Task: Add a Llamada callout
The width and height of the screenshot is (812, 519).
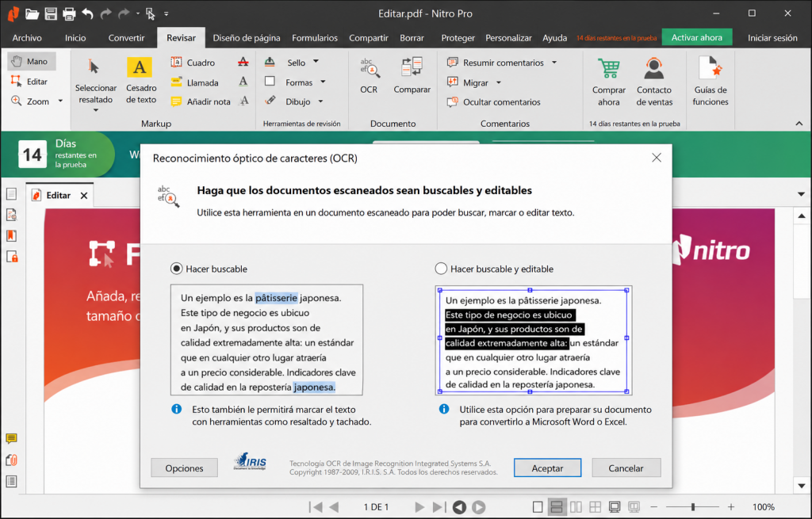Action: click(x=195, y=82)
